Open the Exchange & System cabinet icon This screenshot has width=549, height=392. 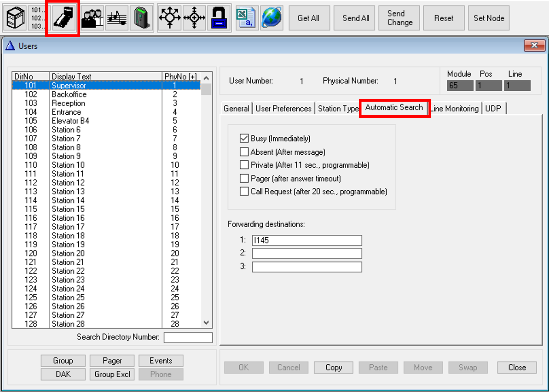16,18
